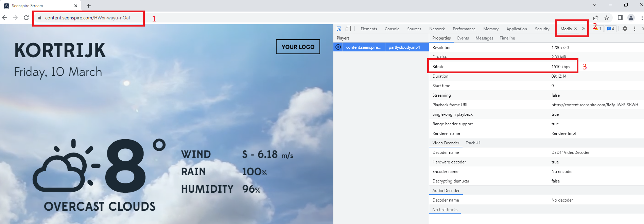This screenshot has width=644, height=224.
Task: Click the browser forward arrow
Action: point(15,18)
